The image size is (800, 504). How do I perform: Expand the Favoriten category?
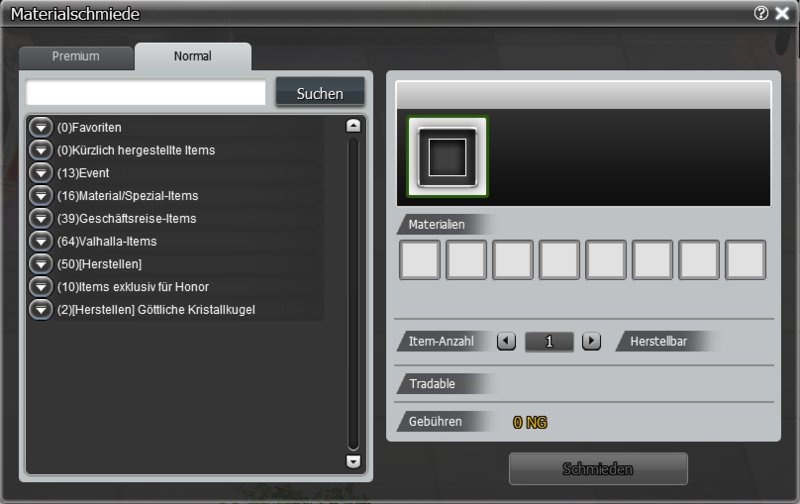[x=40, y=127]
